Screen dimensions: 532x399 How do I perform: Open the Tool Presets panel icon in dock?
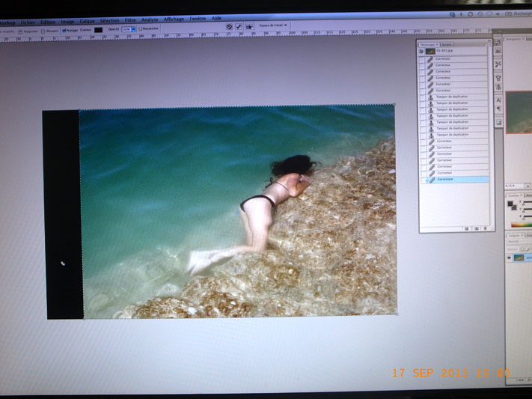click(498, 64)
